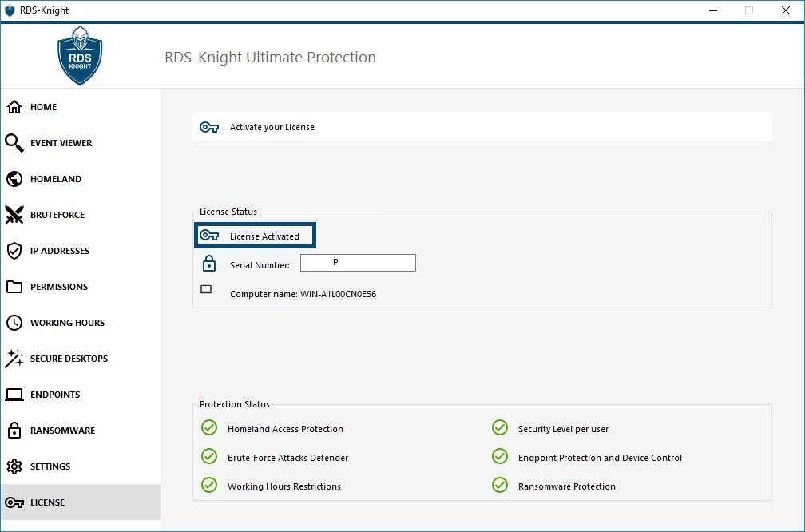
Task: Click the License Activated text
Action: pyautogui.click(x=264, y=236)
